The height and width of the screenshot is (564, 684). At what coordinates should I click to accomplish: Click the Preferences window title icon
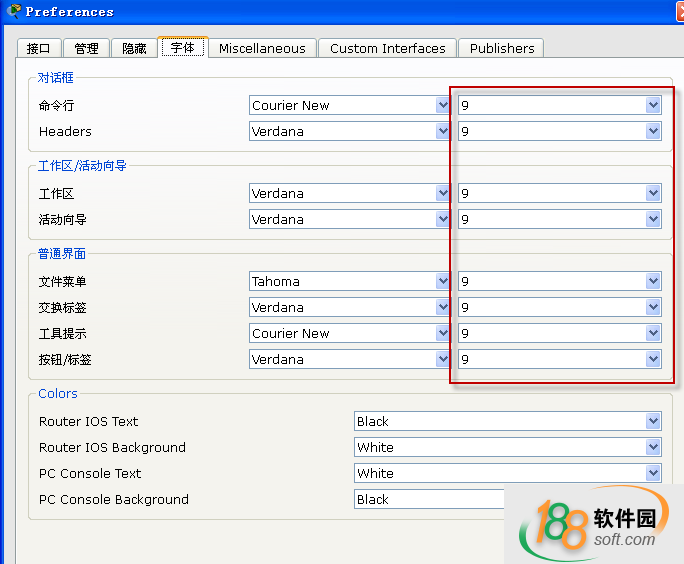tap(13, 11)
